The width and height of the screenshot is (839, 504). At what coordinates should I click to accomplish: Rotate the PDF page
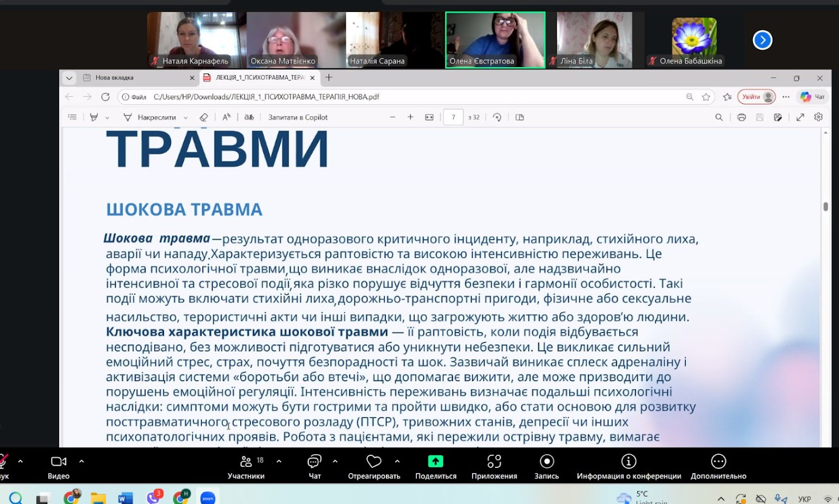click(497, 118)
